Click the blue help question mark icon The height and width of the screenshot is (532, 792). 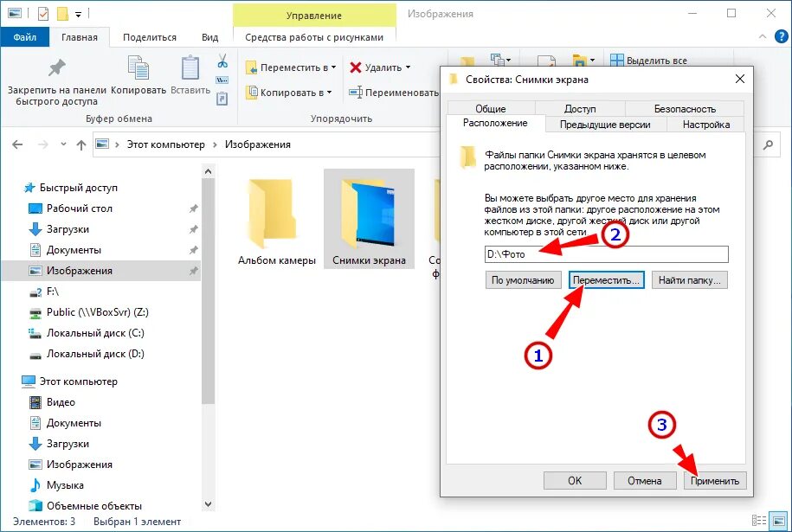click(781, 37)
